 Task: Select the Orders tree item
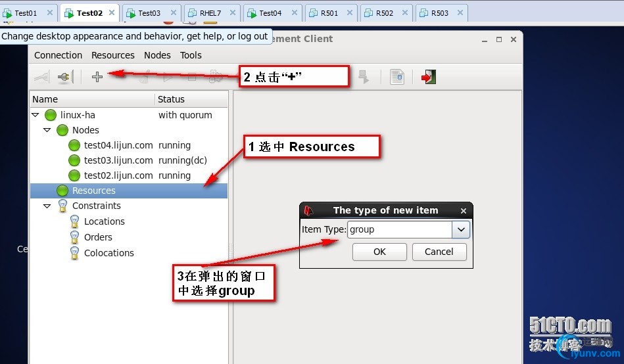(98, 237)
